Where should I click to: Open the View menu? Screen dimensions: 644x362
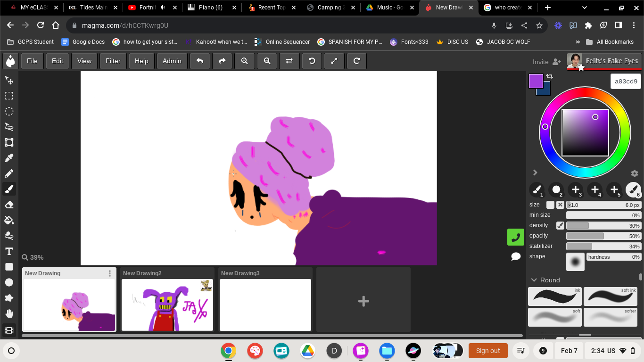click(84, 61)
